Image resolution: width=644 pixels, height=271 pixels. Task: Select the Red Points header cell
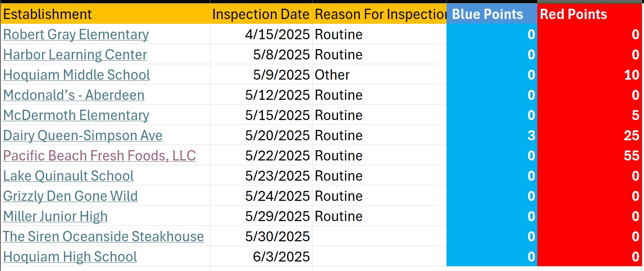[x=590, y=14]
